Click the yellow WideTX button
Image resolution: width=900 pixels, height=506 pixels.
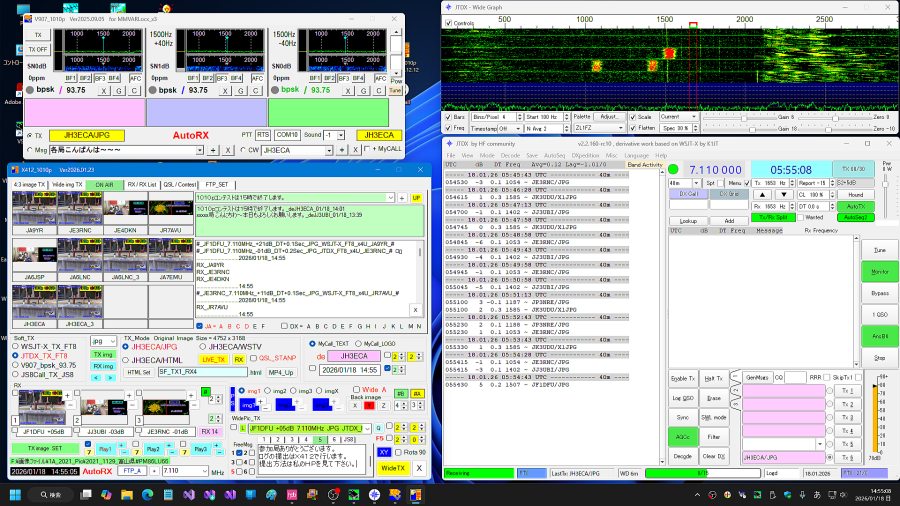point(393,468)
